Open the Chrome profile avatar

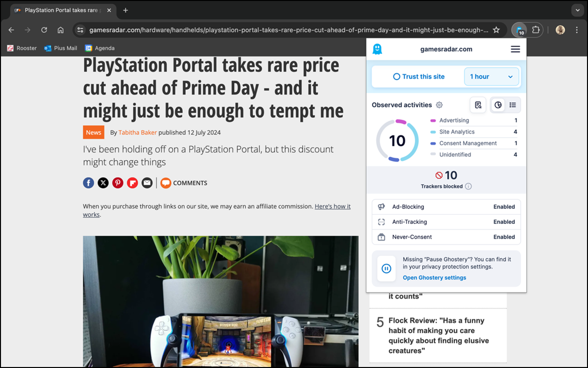point(560,30)
